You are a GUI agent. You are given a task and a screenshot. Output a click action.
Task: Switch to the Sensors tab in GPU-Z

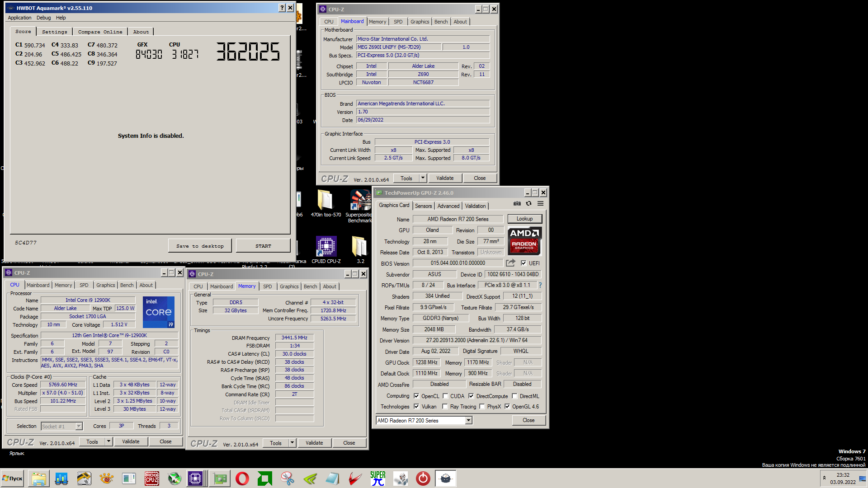[x=424, y=206]
